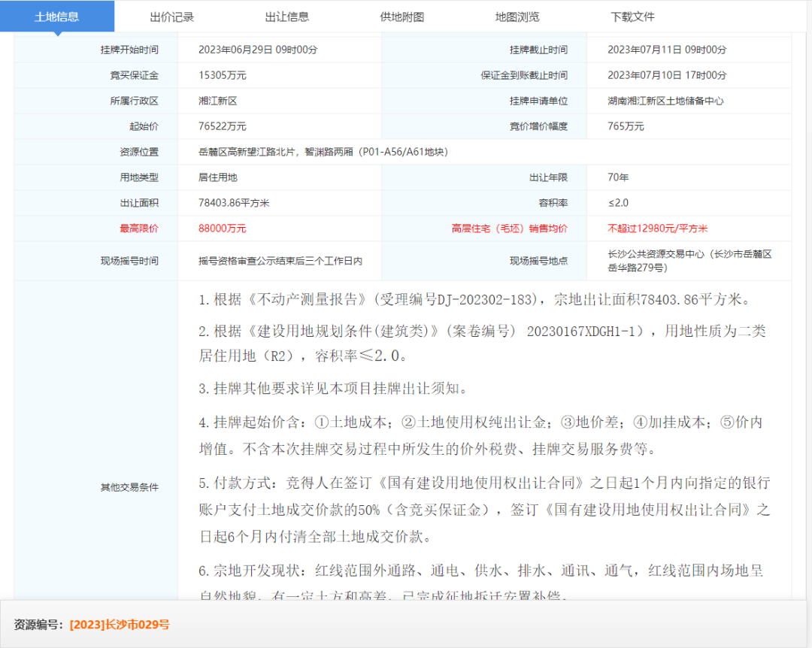The width and height of the screenshot is (812, 648).
Task: Click the starting price value 76522万元
Action: point(222,126)
